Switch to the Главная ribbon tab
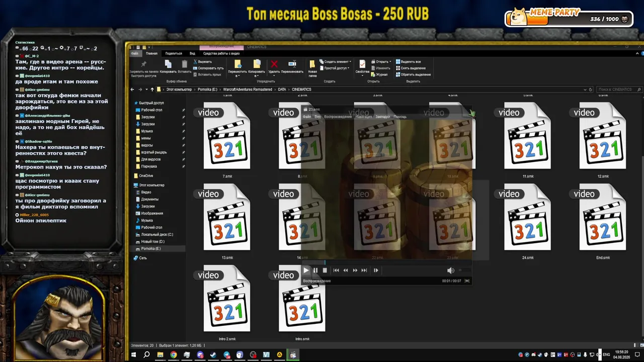The height and width of the screenshot is (362, 644). click(151, 53)
